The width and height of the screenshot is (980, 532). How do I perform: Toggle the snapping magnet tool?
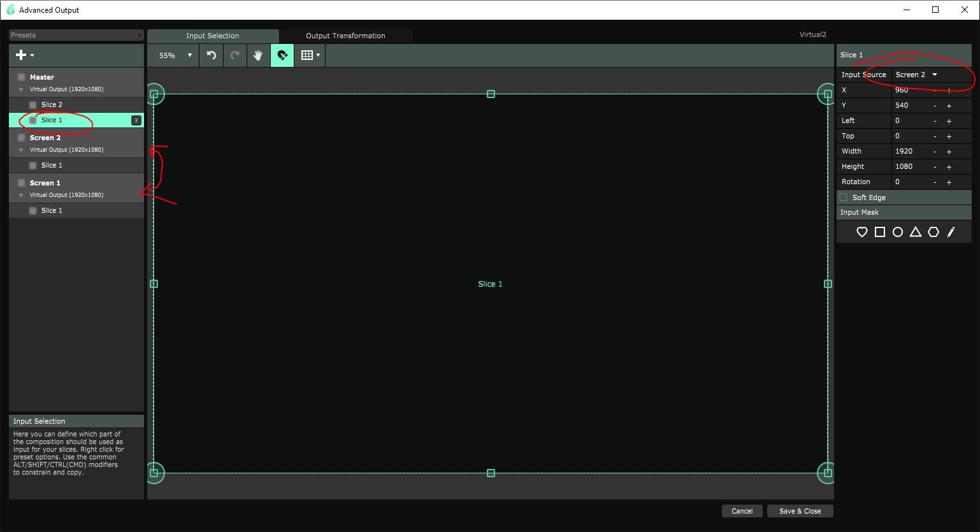282,55
